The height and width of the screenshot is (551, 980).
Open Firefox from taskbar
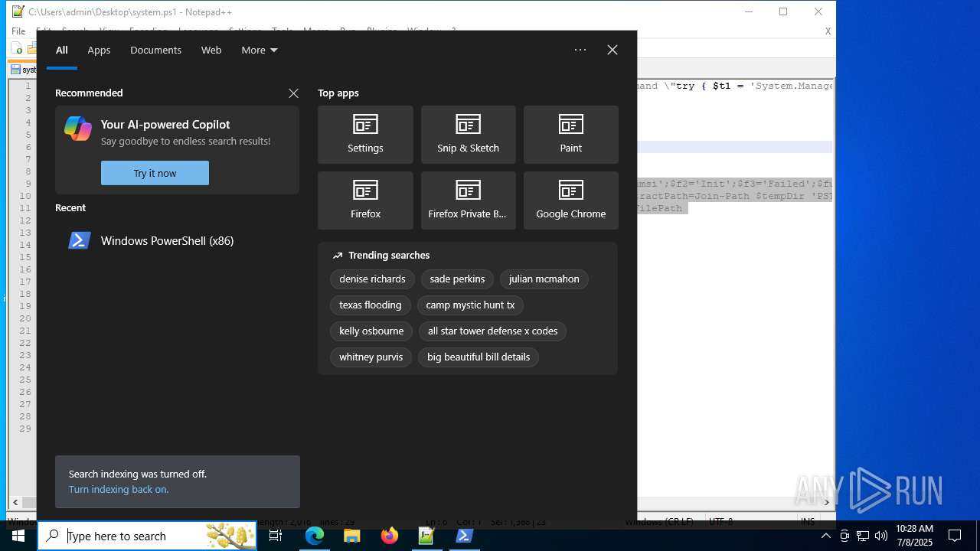coord(390,536)
